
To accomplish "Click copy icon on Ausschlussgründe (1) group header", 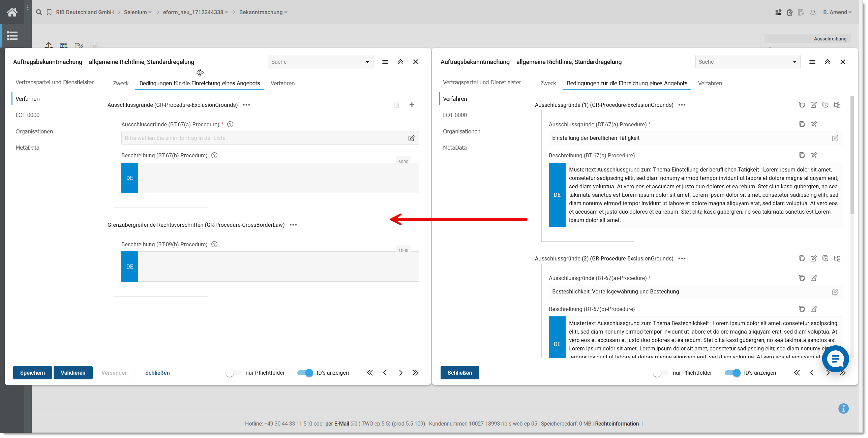I will click(x=802, y=105).
